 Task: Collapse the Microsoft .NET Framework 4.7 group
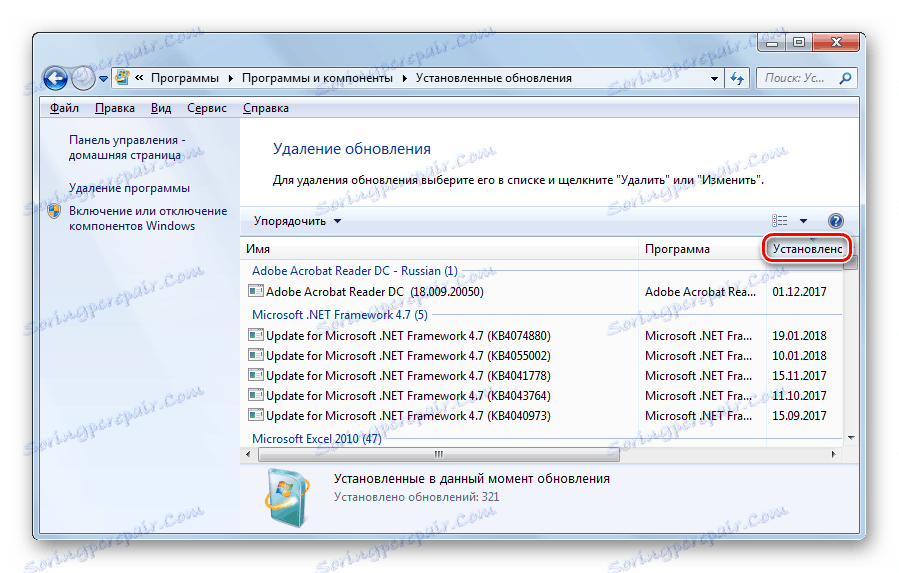[339, 315]
